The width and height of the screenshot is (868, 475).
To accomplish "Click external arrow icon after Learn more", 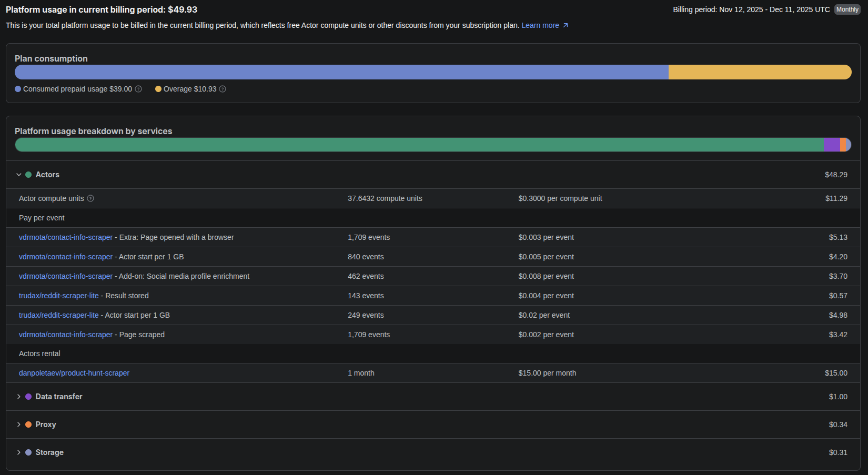I will tap(566, 25).
